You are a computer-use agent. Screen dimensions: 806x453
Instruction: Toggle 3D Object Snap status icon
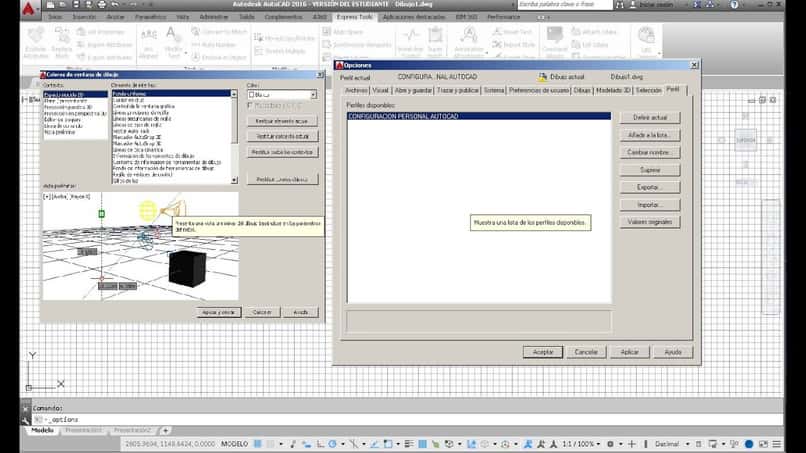[x=449, y=444]
